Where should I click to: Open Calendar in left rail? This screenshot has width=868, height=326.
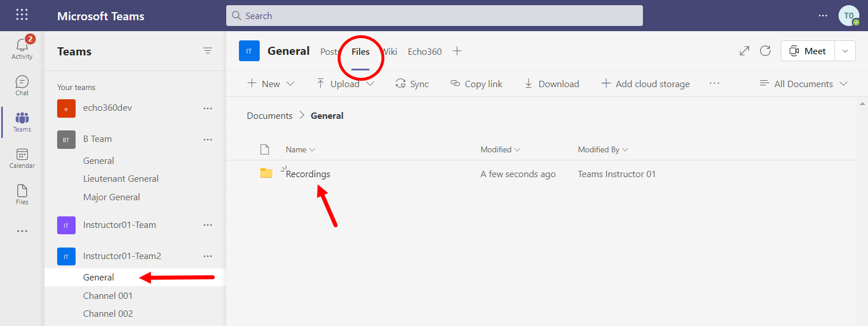pyautogui.click(x=22, y=158)
